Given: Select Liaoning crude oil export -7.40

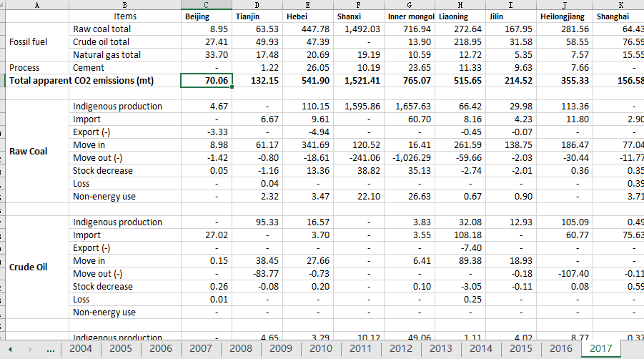Looking at the screenshot, I should [460, 248].
